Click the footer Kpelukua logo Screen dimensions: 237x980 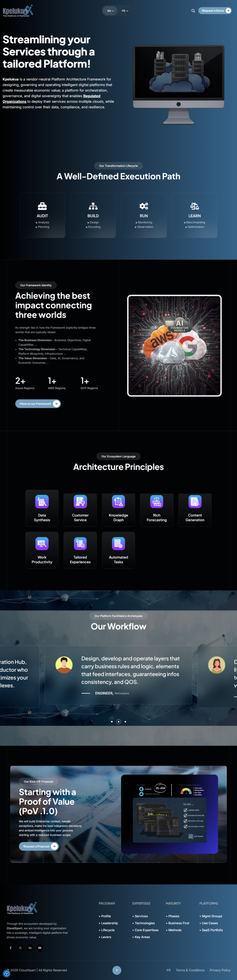click(x=22, y=908)
